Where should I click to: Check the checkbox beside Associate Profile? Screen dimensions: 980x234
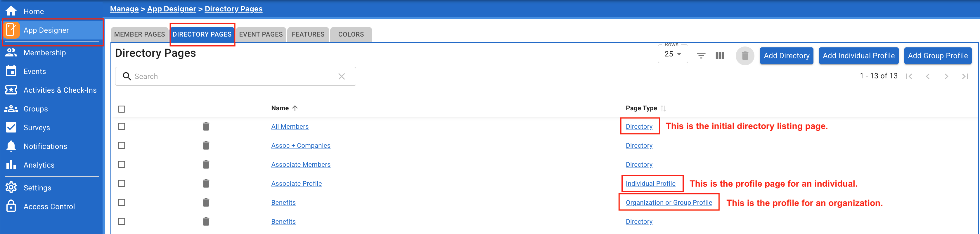(122, 183)
